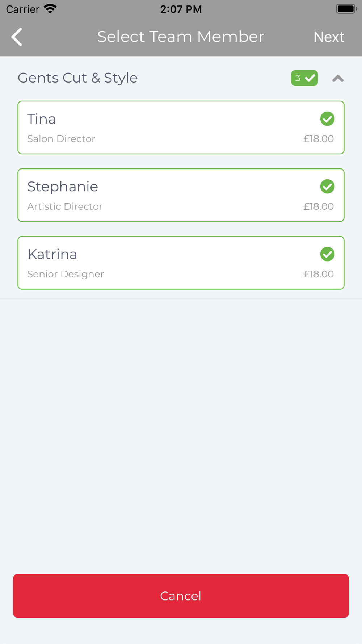This screenshot has width=362, height=644.
Task: Tap Next in the header
Action: (x=329, y=37)
